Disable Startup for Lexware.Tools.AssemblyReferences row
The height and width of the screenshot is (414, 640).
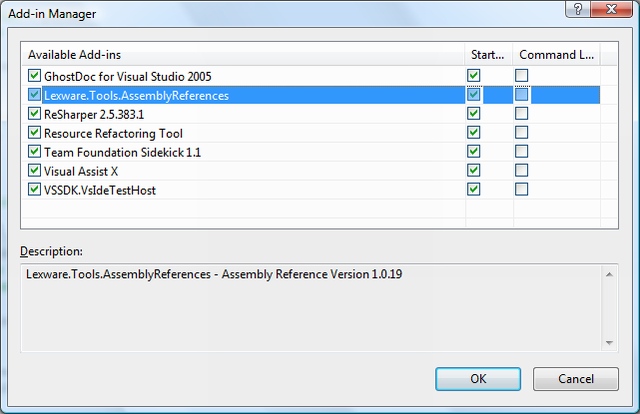pos(473,95)
